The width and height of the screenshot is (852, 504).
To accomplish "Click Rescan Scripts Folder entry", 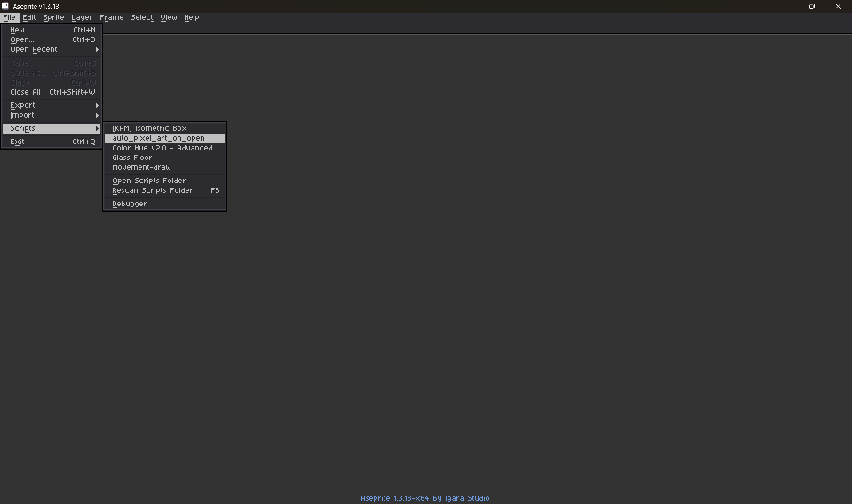I will click(165, 190).
